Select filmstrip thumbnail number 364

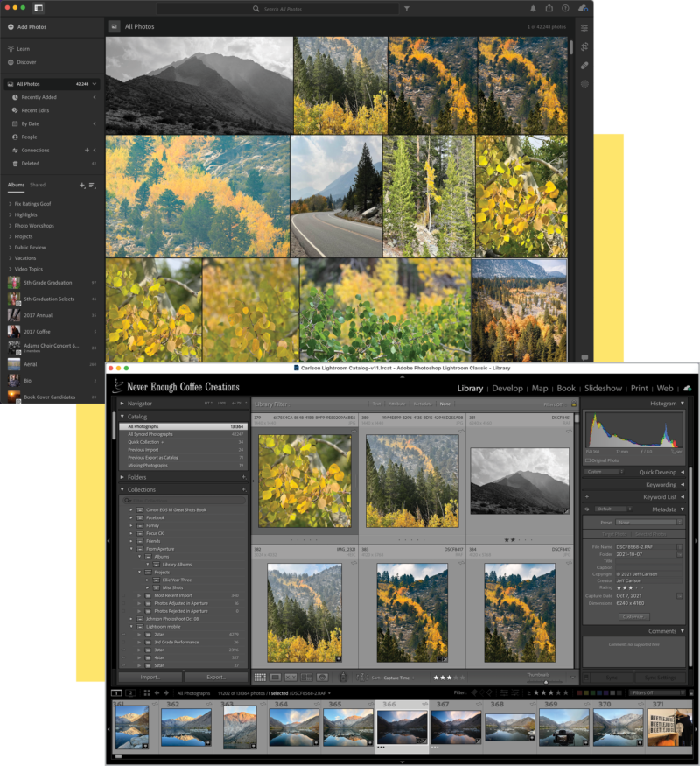(294, 727)
